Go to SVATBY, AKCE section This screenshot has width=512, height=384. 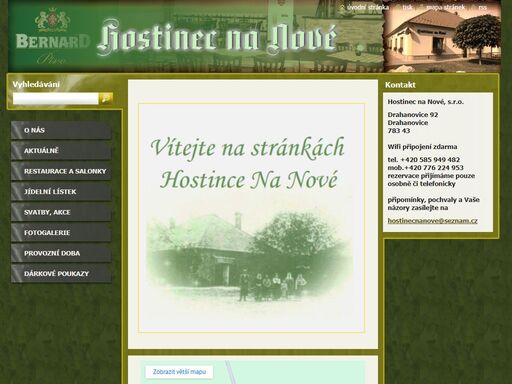click(61, 212)
